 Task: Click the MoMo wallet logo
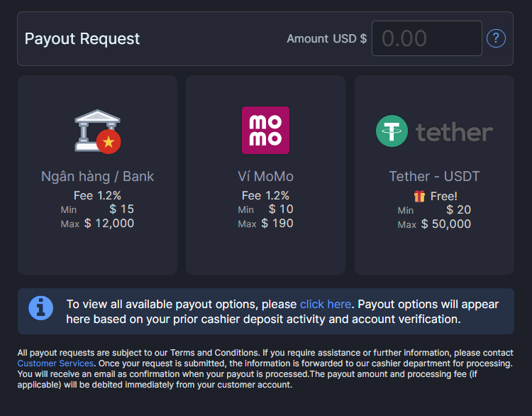pyautogui.click(x=265, y=131)
